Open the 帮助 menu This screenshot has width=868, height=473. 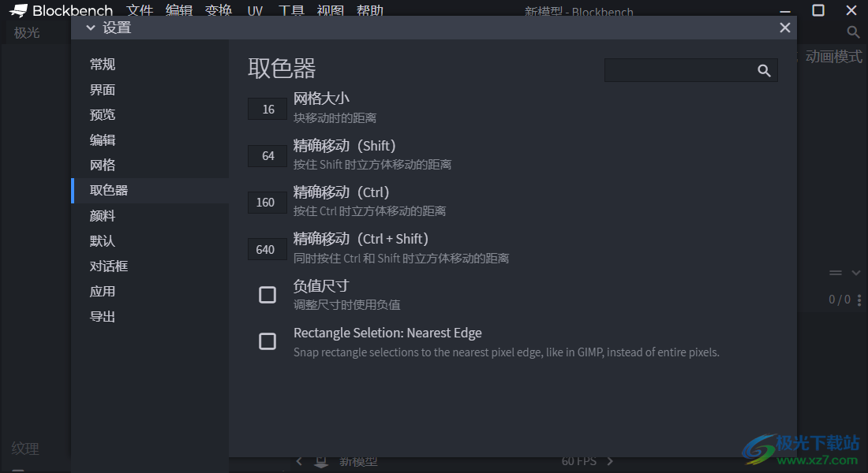370,10
